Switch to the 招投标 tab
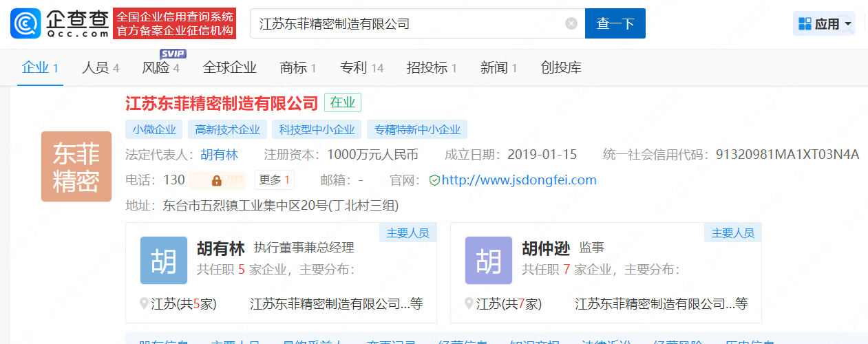 pos(432,67)
